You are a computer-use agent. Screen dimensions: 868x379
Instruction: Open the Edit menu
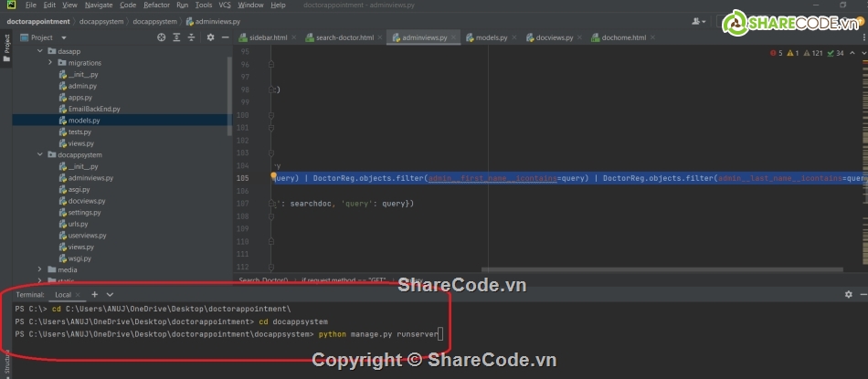[x=49, y=5]
